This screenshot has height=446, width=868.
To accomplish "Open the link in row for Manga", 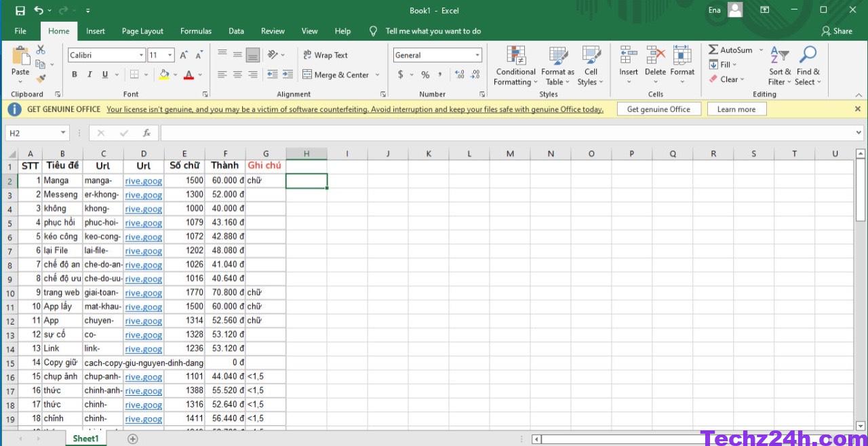I will coord(143,181).
